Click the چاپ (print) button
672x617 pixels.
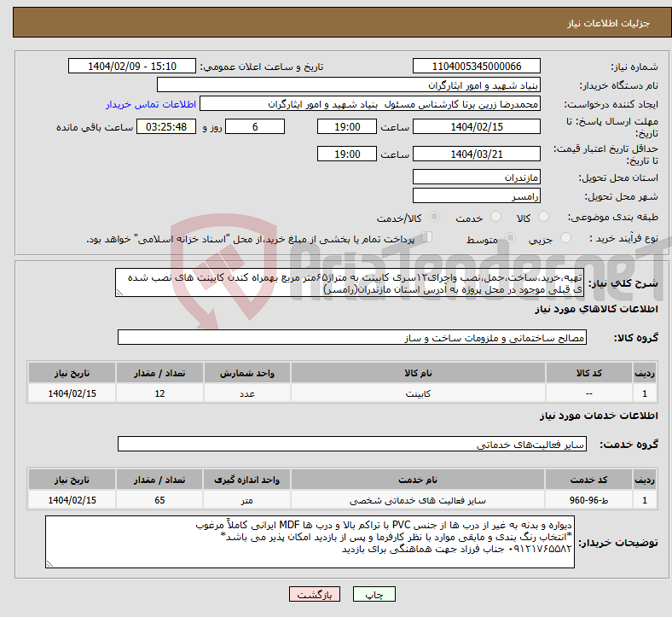pyautogui.click(x=374, y=594)
